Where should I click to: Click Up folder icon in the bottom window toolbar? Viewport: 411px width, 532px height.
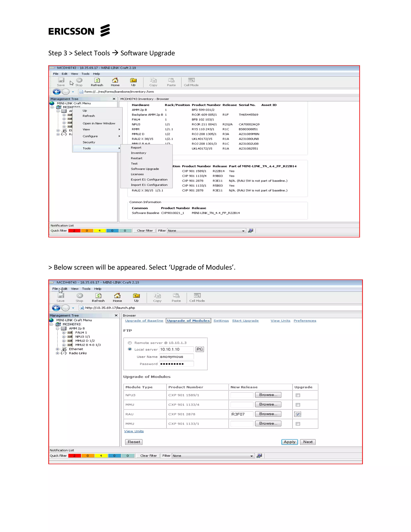click(x=136, y=296)
